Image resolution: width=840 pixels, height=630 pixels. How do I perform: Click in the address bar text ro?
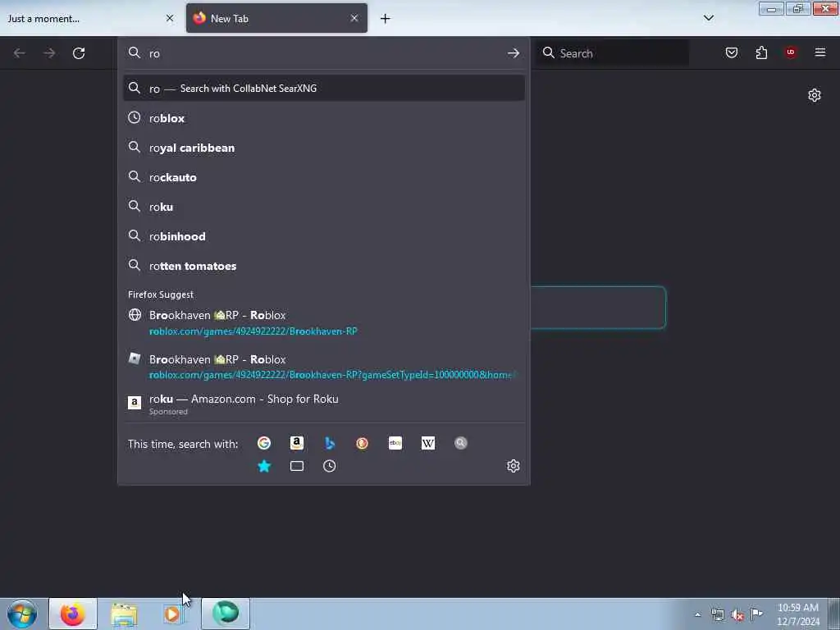click(154, 53)
